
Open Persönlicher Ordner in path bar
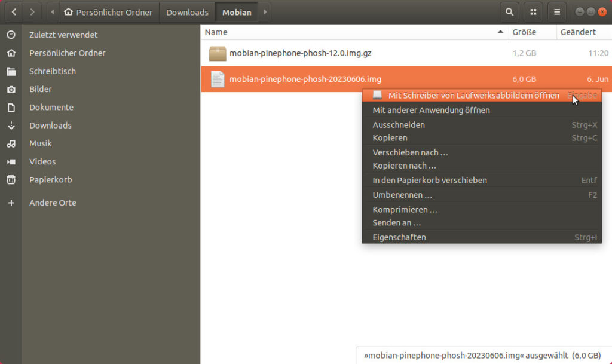click(x=109, y=12)
